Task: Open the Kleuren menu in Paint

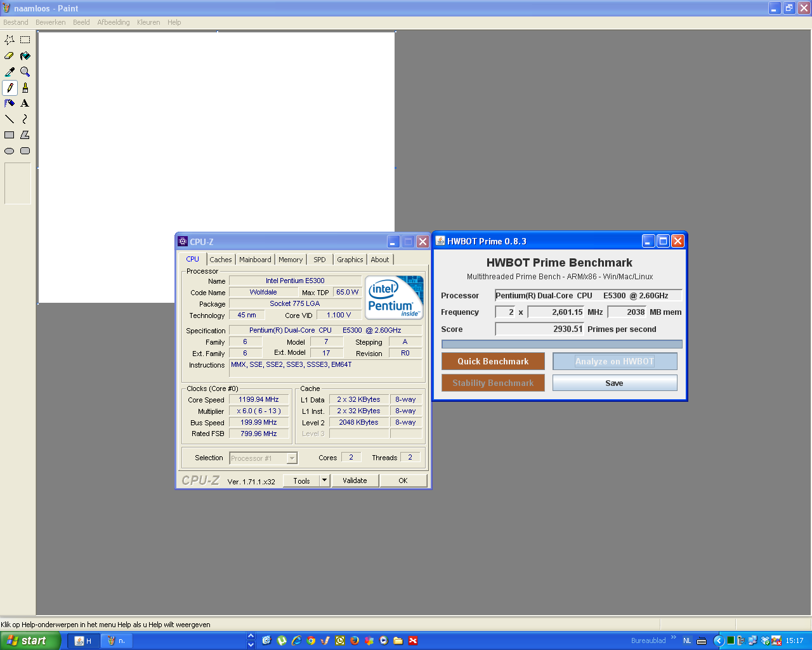Action: [148, 22]
